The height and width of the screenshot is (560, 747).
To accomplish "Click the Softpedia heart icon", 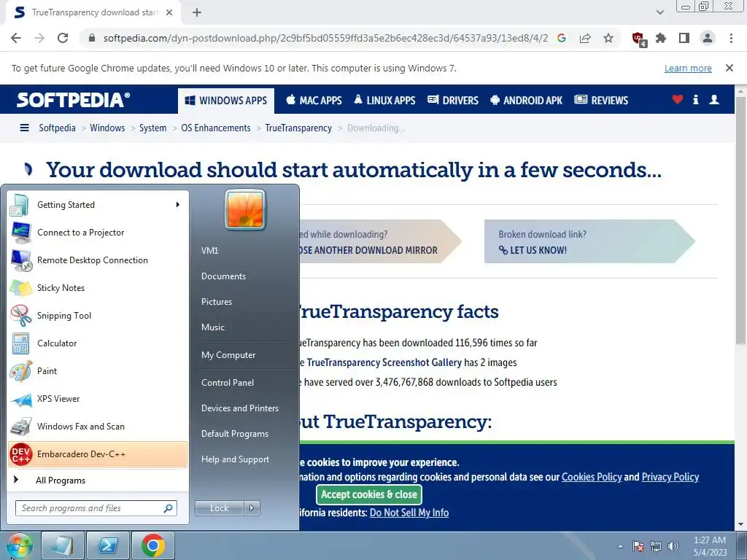I will click(x=678, y=99).
